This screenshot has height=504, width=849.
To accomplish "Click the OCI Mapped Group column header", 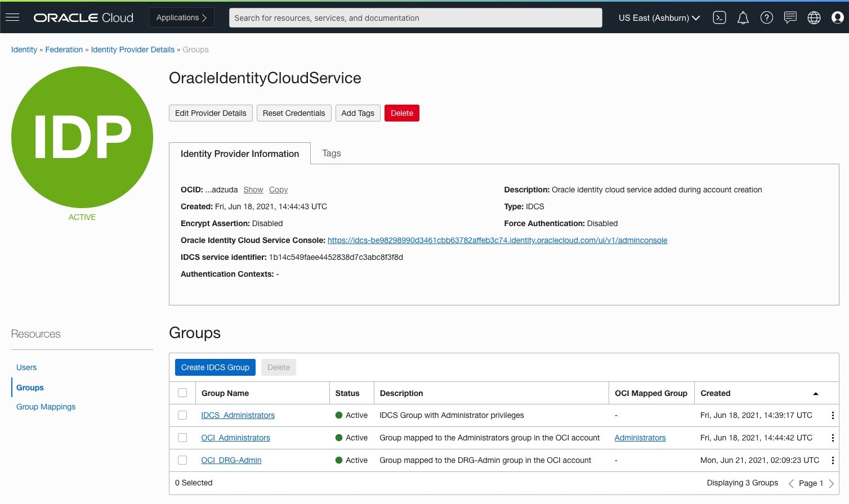I will tap(651, 393).
